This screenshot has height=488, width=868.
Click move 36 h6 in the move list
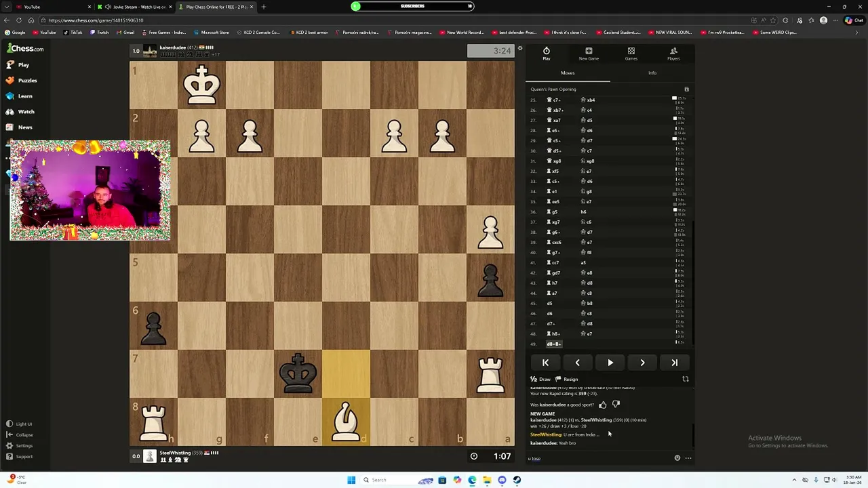click(x=583, y=212)
